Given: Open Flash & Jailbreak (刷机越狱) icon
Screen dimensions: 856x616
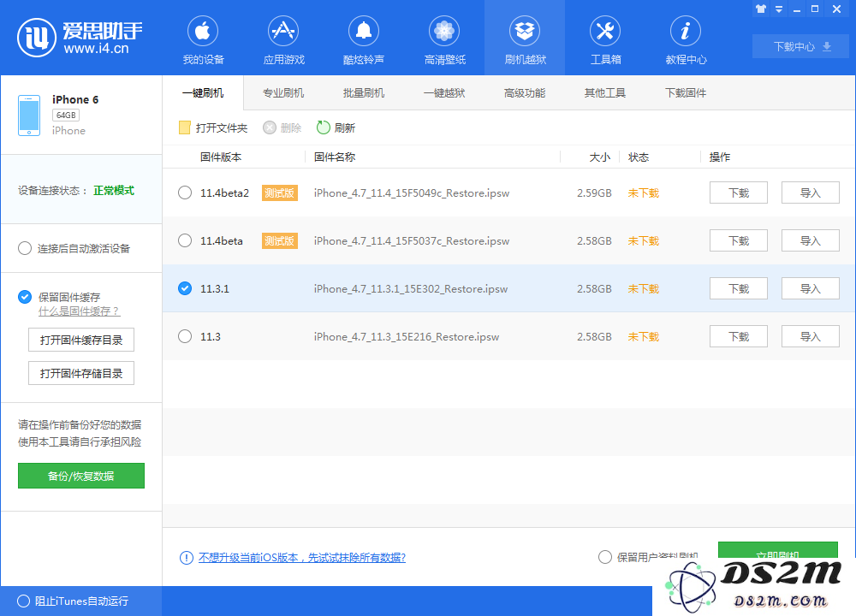Looking at the screenshot, I should tap(525, 31).
